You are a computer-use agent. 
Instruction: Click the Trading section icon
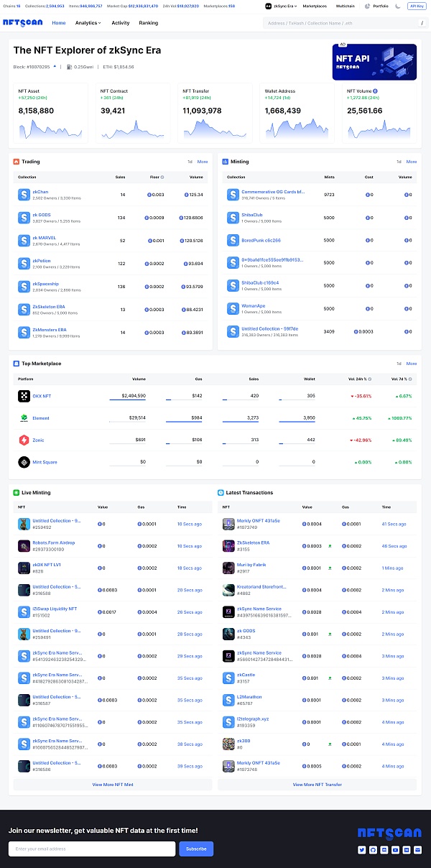pos(17,162)
